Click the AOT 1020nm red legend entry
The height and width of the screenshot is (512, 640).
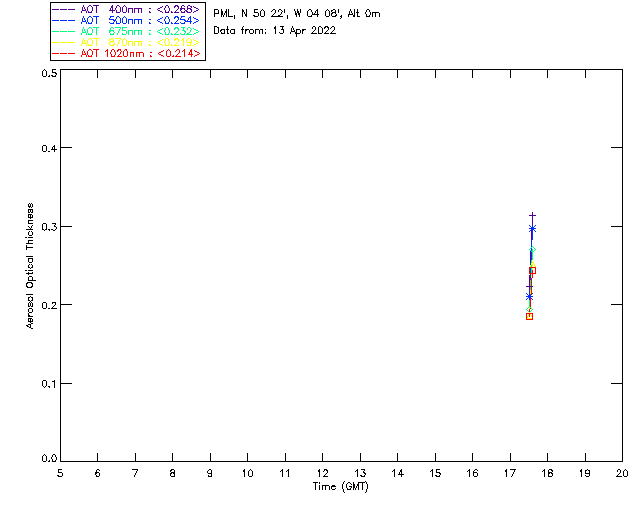(x=126, y=53)
